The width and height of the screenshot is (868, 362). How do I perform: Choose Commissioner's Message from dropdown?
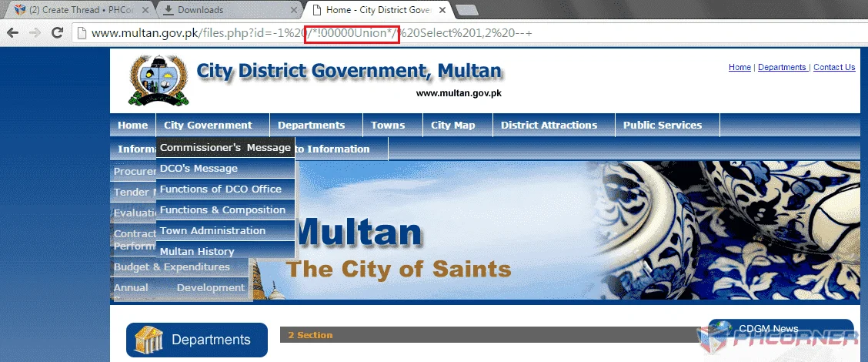(x=225, y=147)
